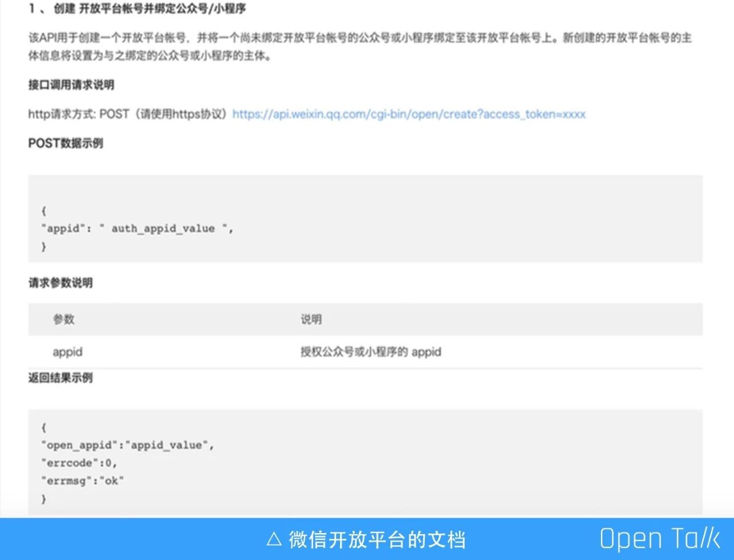This screenshot has height=560, width=734.
Task: Click the "errcode":0 code line
Action: click(79, 463)
